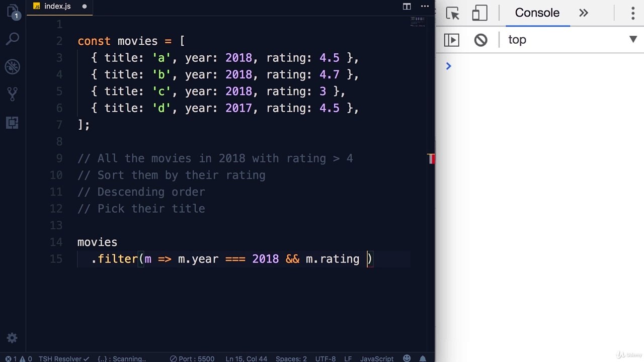Viewport: 644px width, 362px height.
Task: Go to line via Ln 15, Col 44
Action: tap(247, 358)
